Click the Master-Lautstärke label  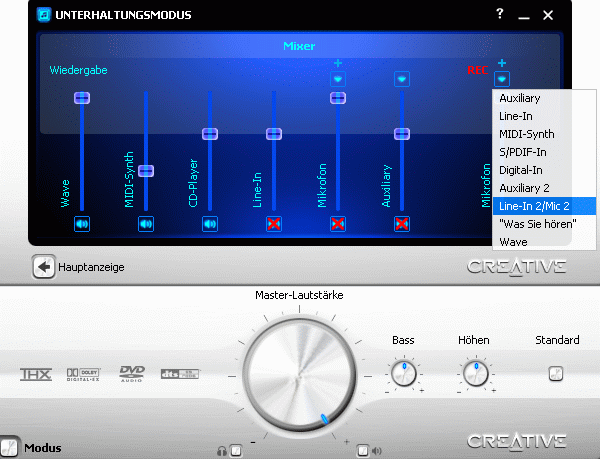click(299, 295)
